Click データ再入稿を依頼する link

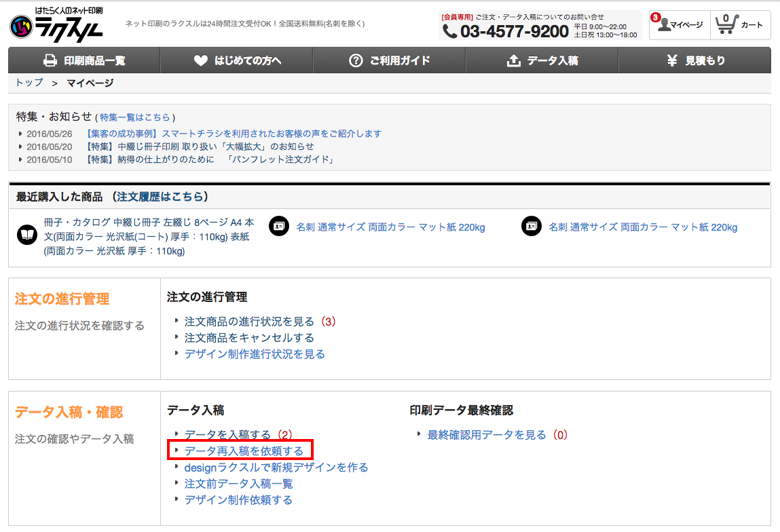pyautogui.click(x=244, y=451)
